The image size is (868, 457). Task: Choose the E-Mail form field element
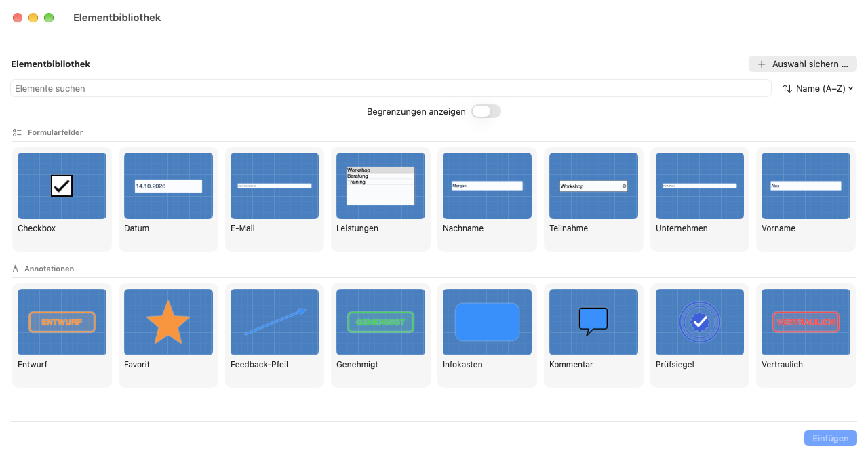[x=275, y=186]
